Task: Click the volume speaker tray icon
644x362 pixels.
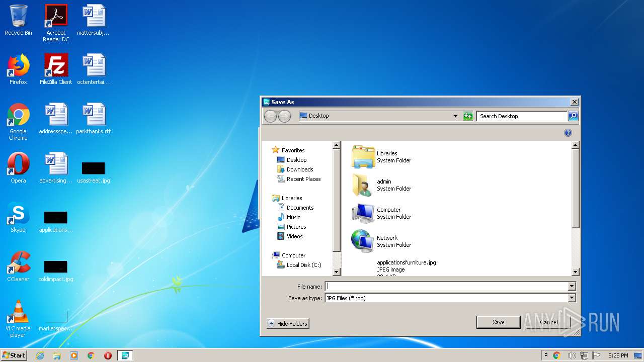Action: [x=572, y=355]
